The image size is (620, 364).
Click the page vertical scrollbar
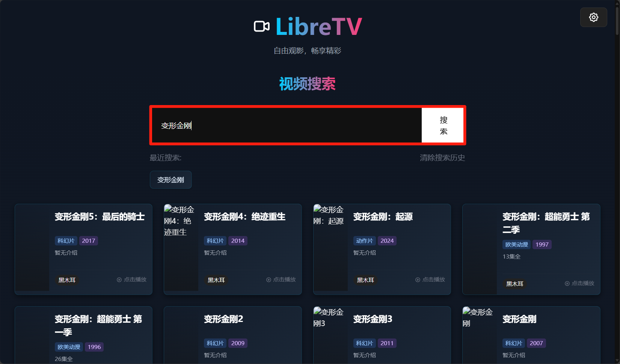(x=617, y=182)
